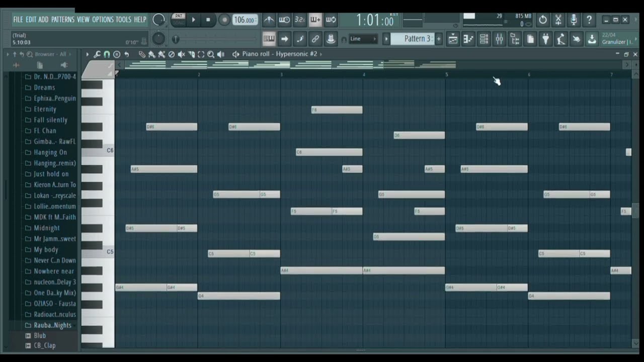Click the save download icon
This screenshot has height=362, width=644.
pos(592,39)
